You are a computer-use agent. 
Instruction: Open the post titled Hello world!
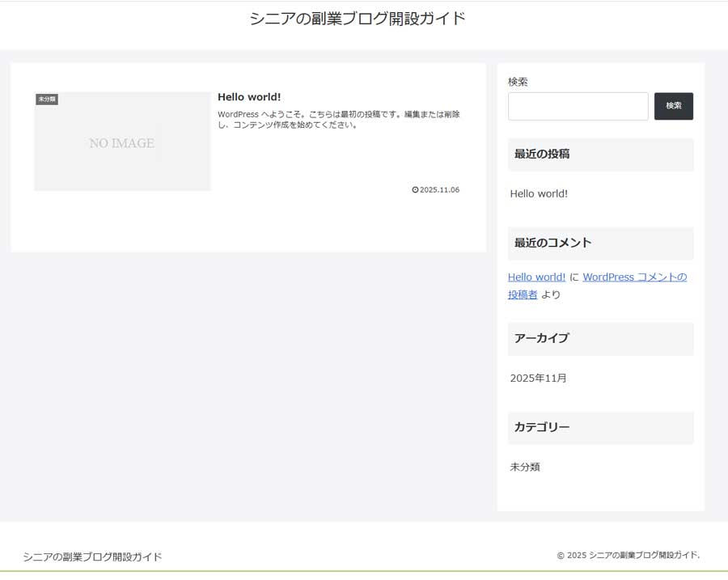coord(249,96)
